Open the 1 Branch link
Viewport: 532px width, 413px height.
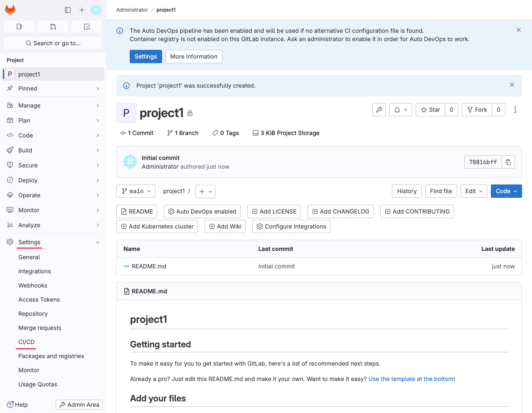click(183, 133)
